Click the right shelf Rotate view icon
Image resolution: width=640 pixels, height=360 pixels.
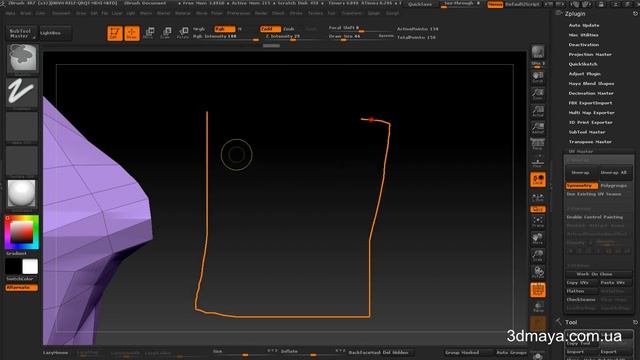tap(538, 272)
